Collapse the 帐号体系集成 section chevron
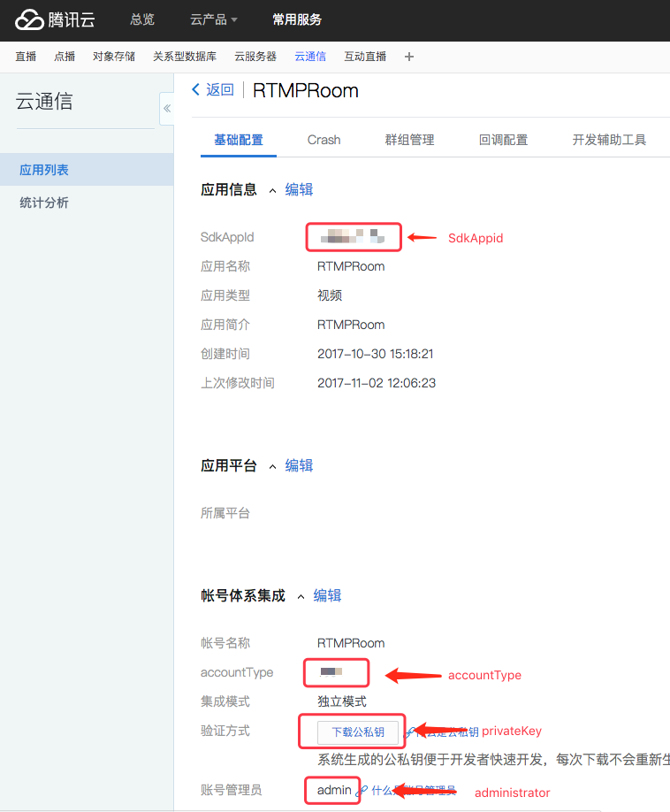 (x=301, y=597)
